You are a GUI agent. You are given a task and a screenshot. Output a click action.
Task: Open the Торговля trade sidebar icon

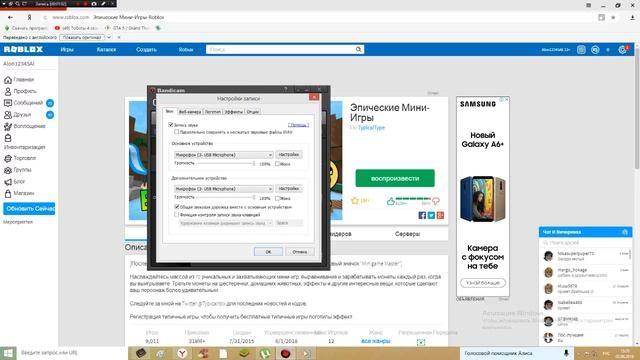pos(8,158)
